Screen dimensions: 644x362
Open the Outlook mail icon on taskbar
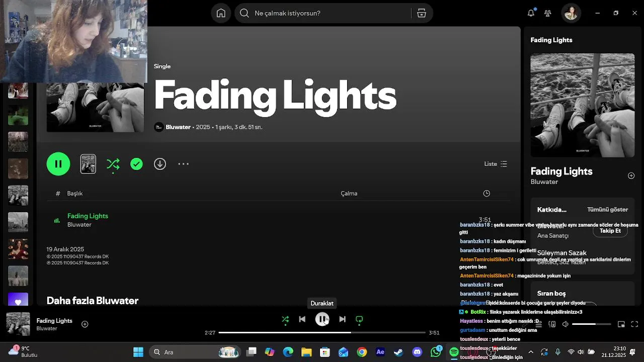(343, 352)
